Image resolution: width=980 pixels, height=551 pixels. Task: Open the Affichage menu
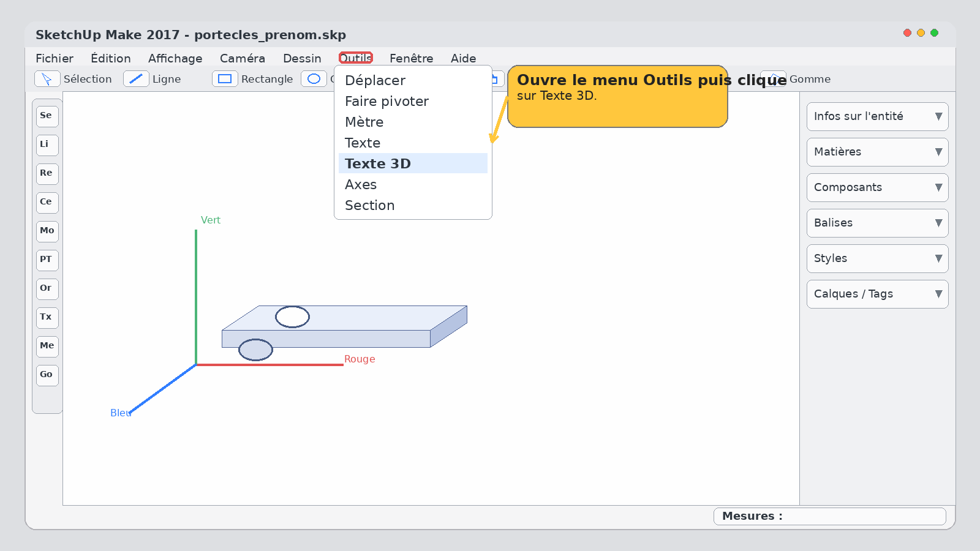[x=175, y=58]
